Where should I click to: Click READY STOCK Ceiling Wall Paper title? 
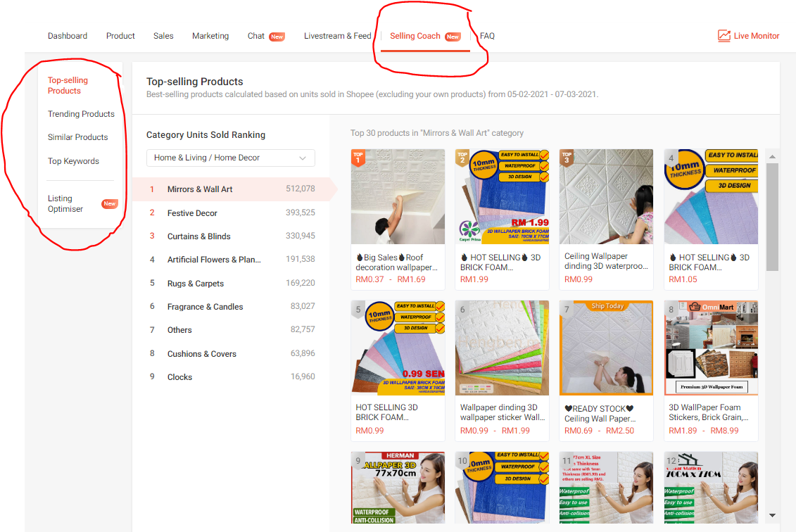pos(600,414)
